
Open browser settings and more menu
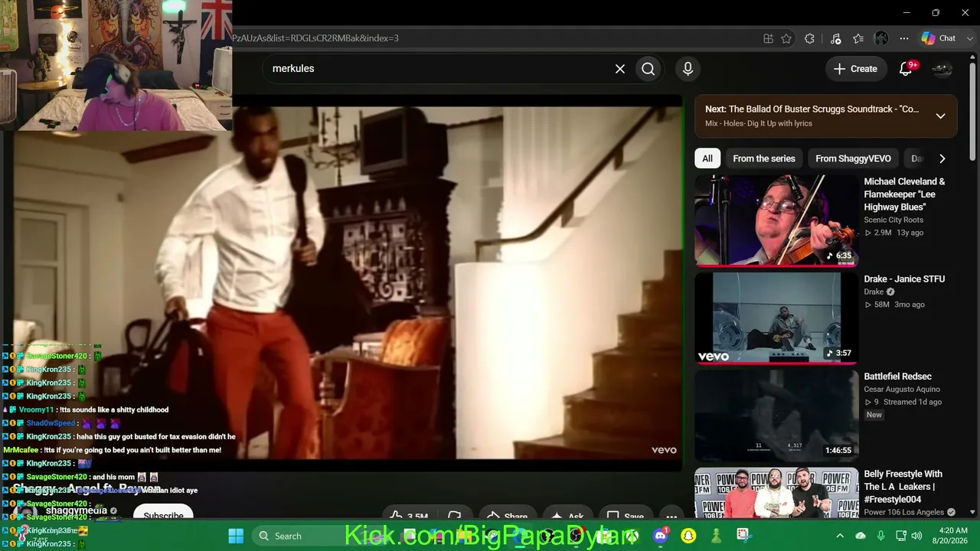[x=904, y=38]
